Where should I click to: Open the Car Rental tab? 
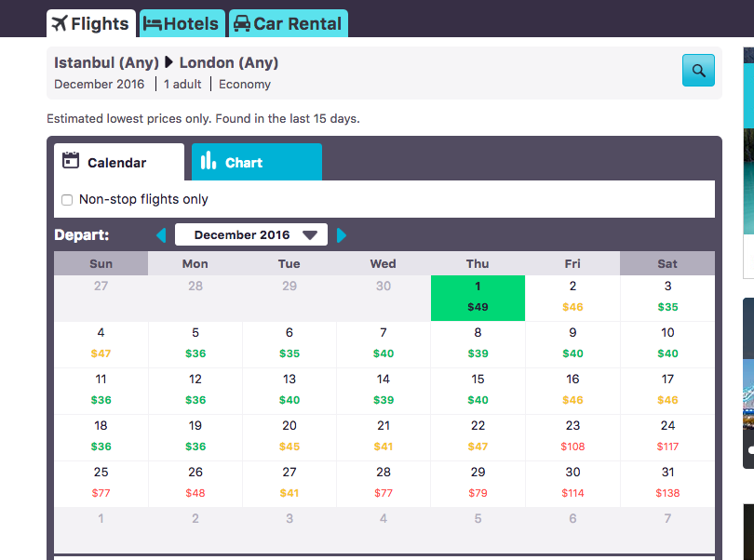click(287, 24)
